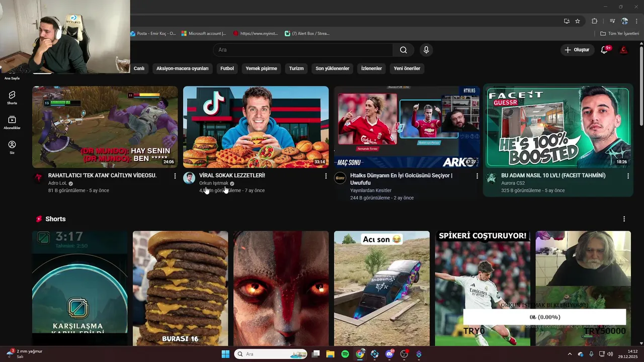Screen dimensions: 644x362
Task: Open taskbar clock showing 14:12
Action: click(x=628, y=354)
